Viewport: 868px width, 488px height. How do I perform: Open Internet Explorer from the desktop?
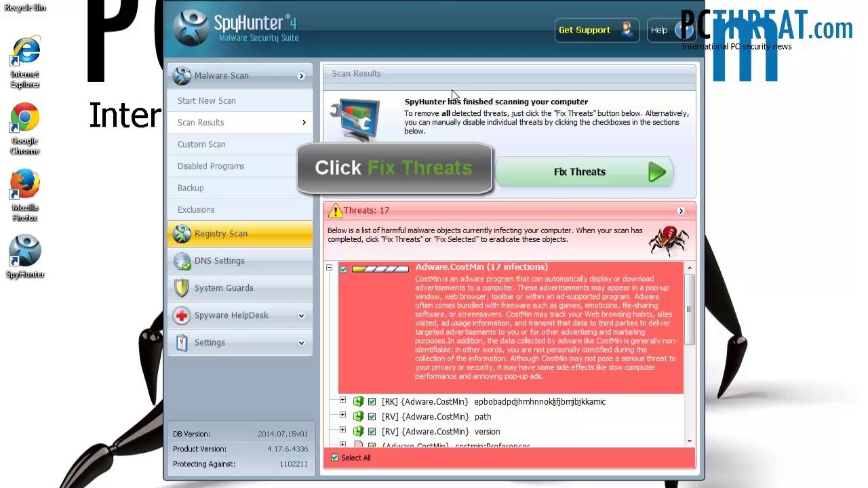click(x=25, y=62)
